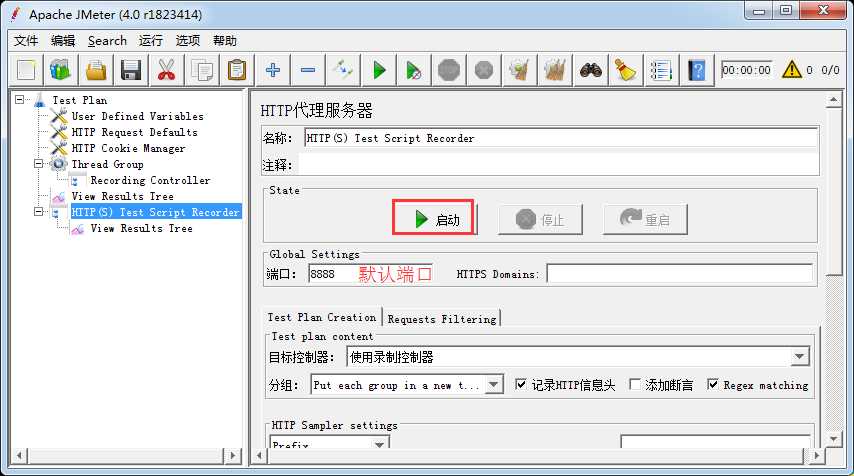Create a new test plan toolbar icon
This screenshot has width=854, height=476.
point(26,70)
